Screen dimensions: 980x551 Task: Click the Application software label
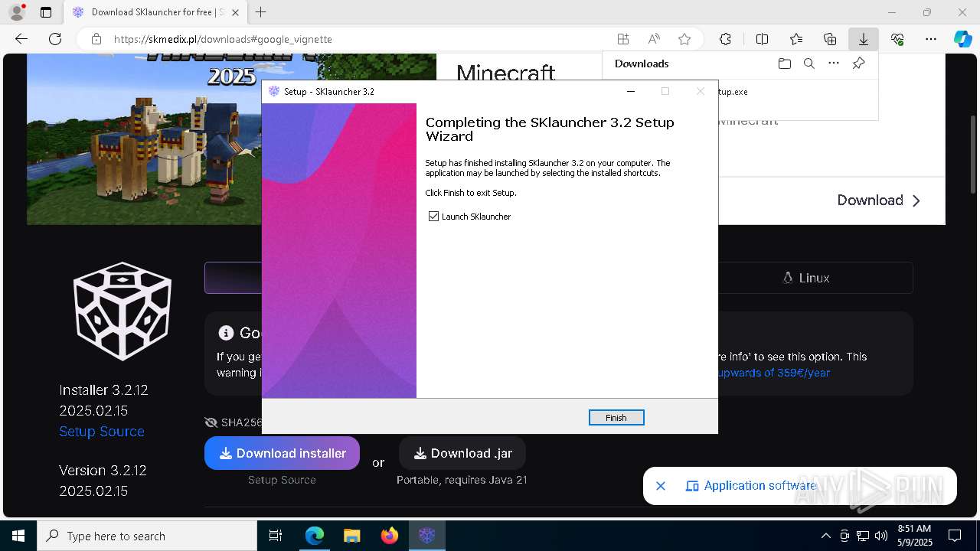(x=759, y=486)
